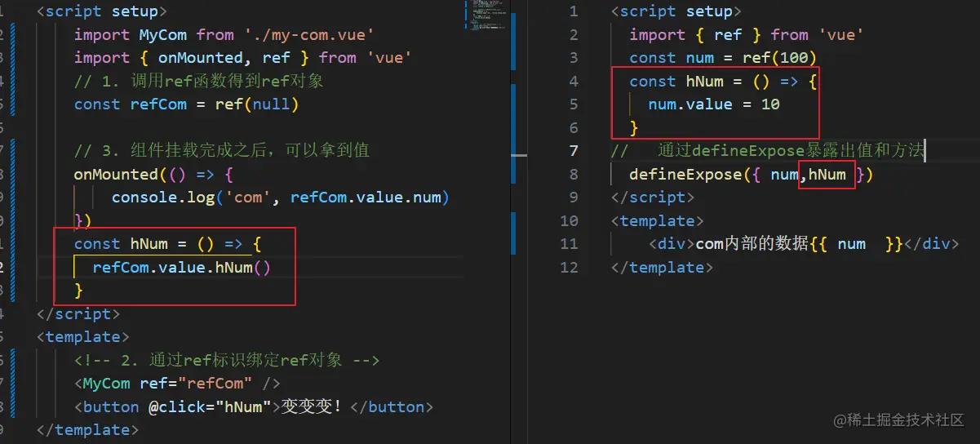This screenshot has height=444, width=980.
Task: Click line number 7 in right editor gutter
Action: pos(573,150)
